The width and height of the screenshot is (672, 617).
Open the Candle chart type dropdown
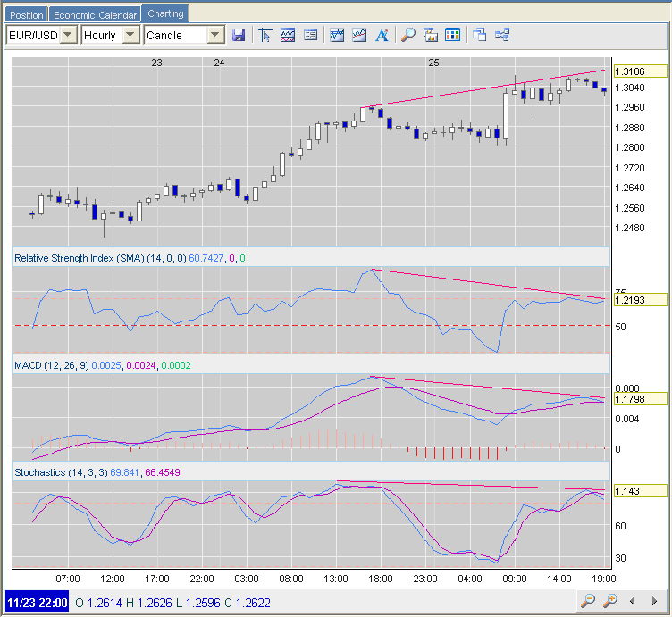point(215,35)
